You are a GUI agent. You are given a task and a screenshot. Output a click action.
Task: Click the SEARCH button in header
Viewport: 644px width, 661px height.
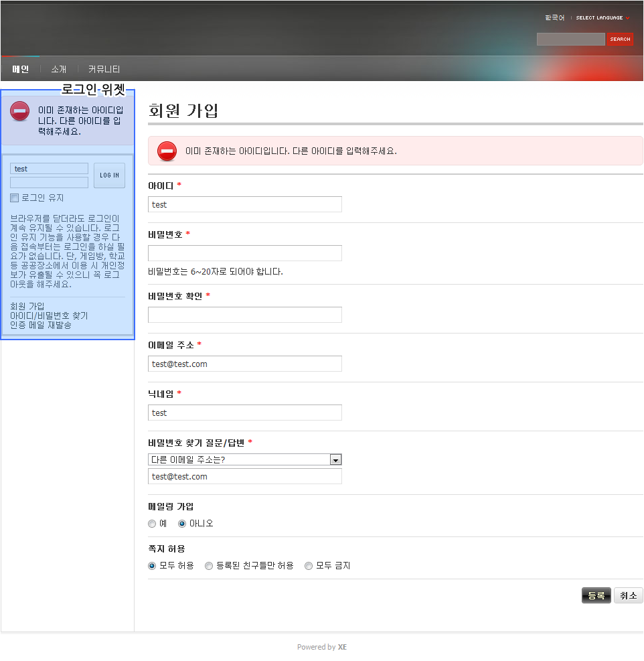[620, 40]
